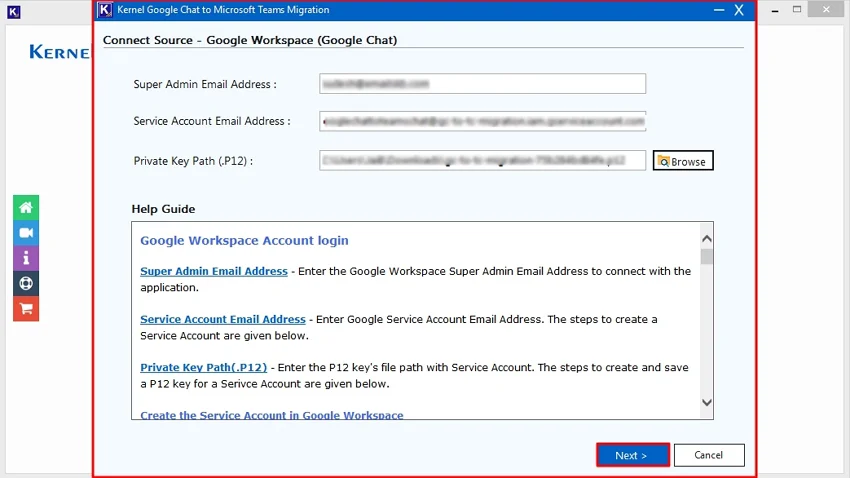
Task: Open the green Home sidebar icon
Action: (26, 208)
